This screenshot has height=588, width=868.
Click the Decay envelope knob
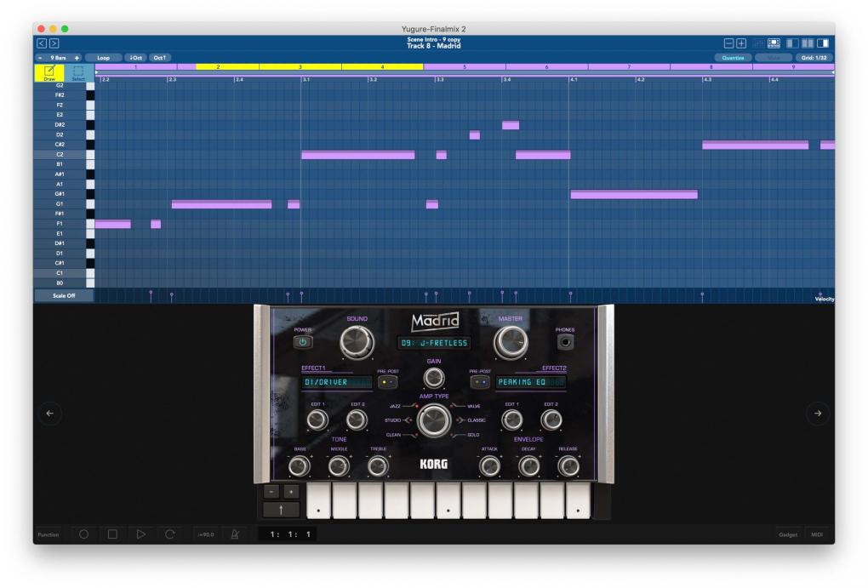pyautogui.click(x=528, y=466)
